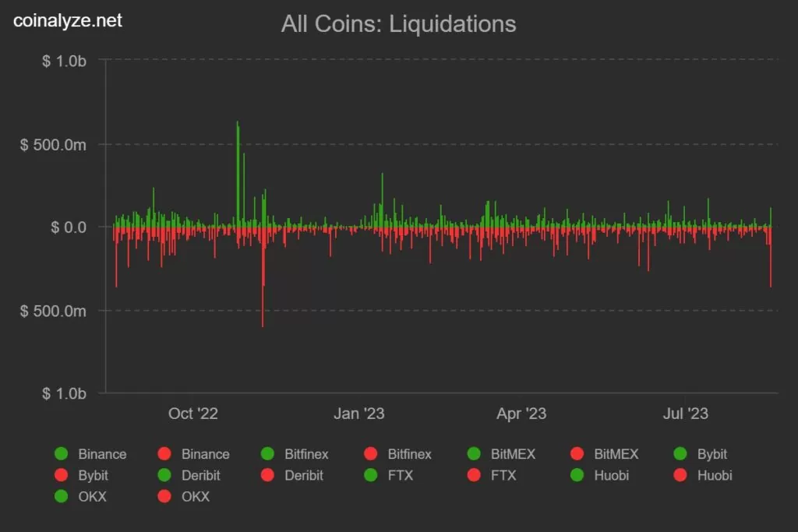Click the red Bybit legend dot

(x=62, y=475)
